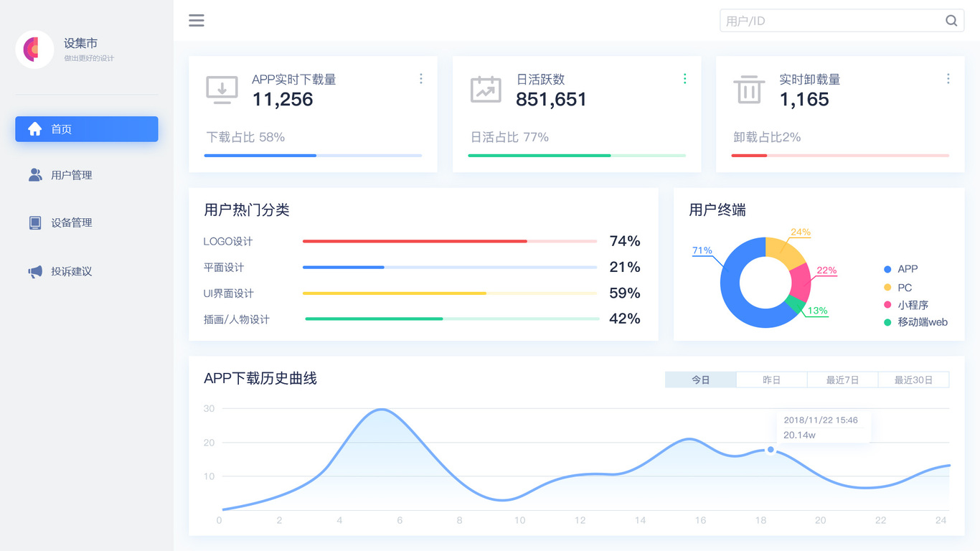Toggle the PC legend yellow dot
The height and width of the screenshot is (551, 980).
[x=887, y=287]
